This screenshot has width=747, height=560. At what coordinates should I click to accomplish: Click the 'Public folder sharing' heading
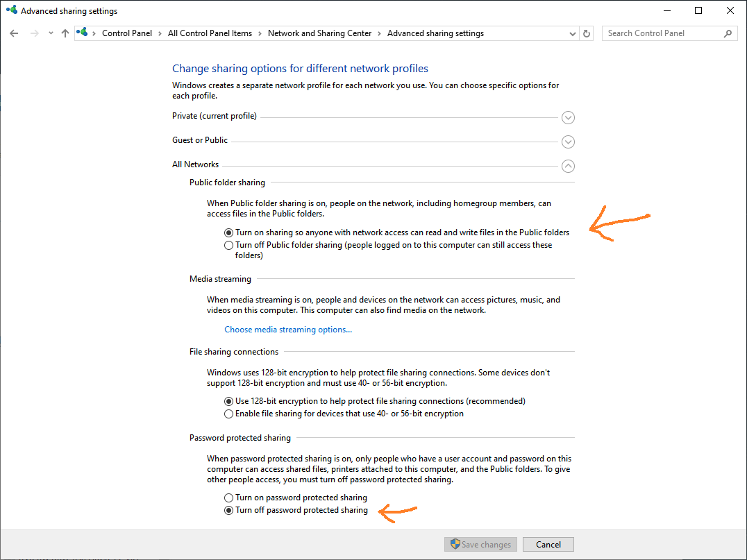click(227, 183)
